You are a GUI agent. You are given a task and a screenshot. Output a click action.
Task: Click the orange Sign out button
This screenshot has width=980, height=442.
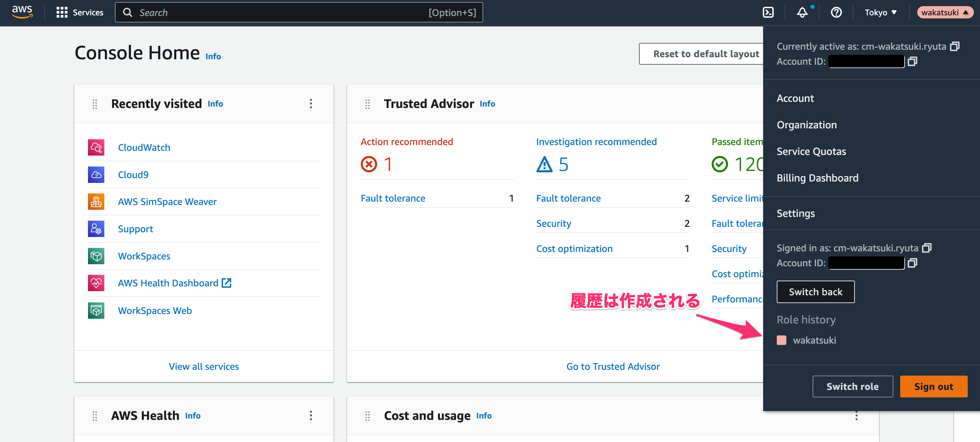tap(933, 386)
